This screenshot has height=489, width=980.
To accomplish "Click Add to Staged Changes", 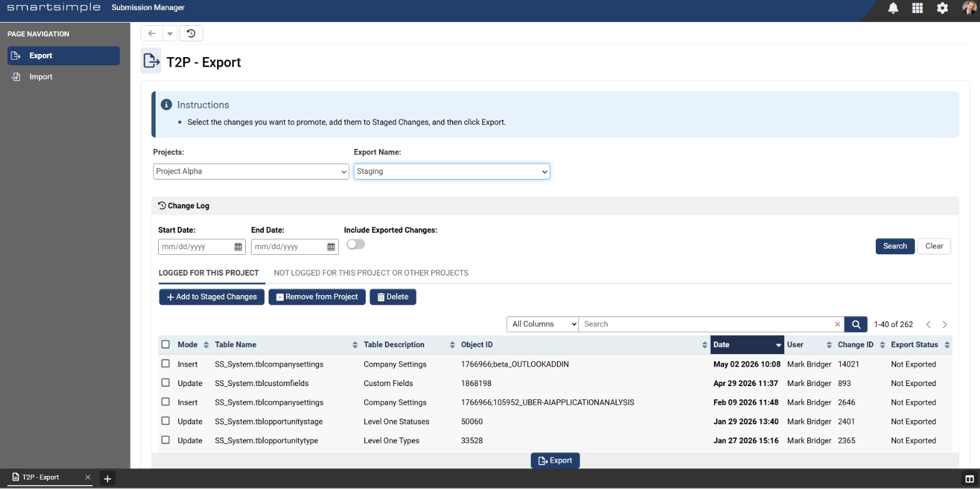I will 212,297.
